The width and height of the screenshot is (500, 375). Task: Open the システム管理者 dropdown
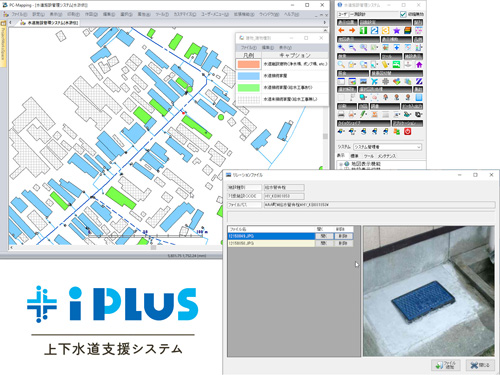tap(387, 147)
